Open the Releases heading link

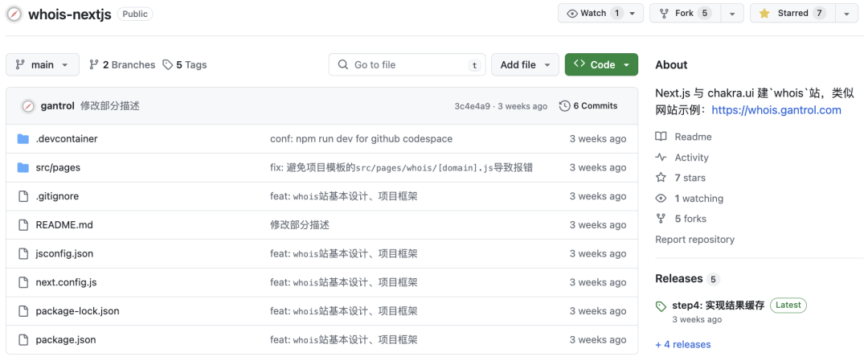click(x=678, y=278)
